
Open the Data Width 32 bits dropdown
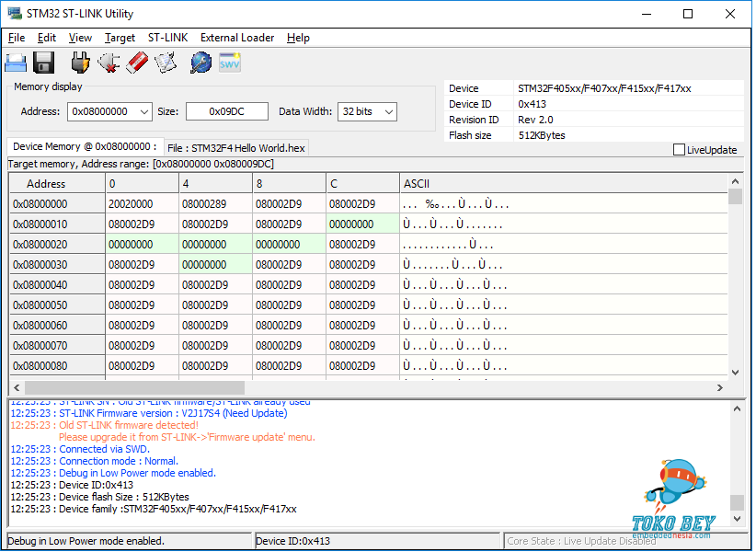point(389,112)
